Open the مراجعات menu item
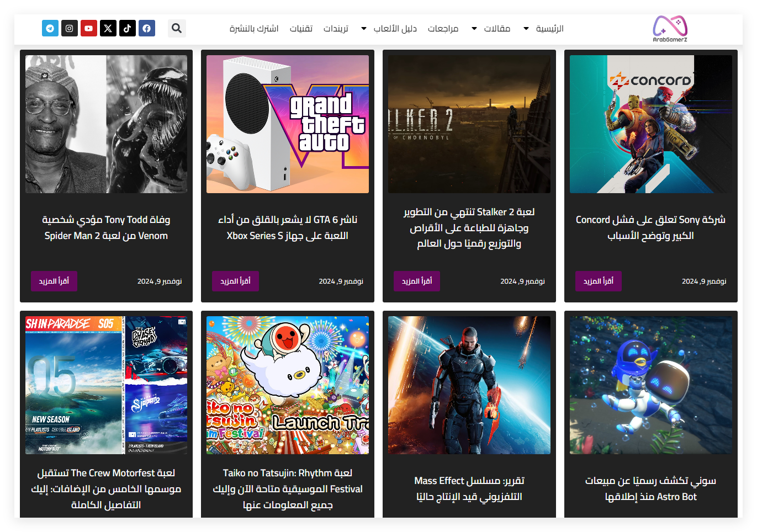Viewport: 757px width, 532px height. coord(443,29)
